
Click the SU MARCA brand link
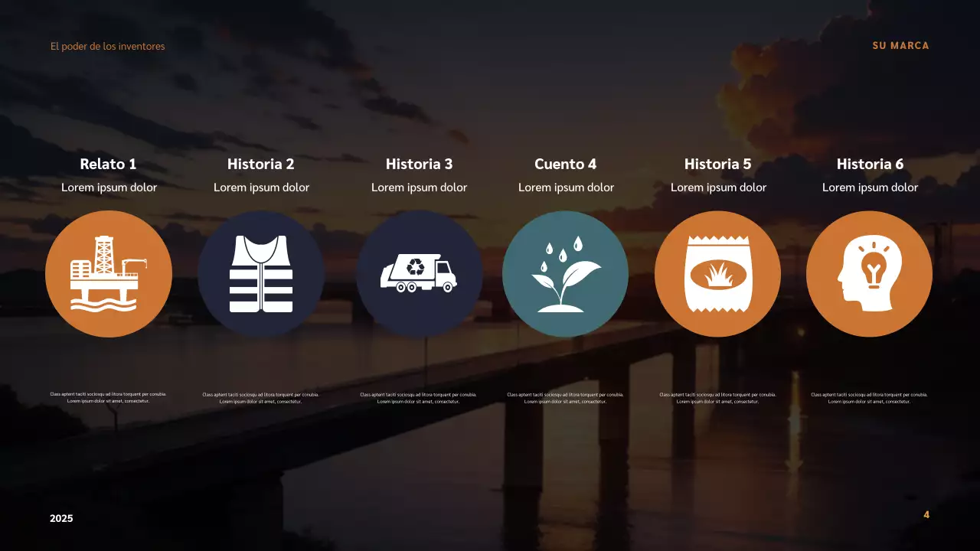(x=900, y=45)
